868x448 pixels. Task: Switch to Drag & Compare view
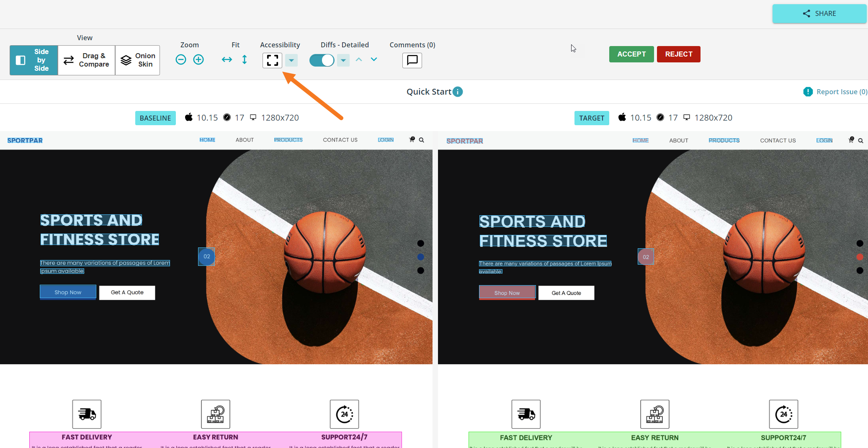(87, 60)
